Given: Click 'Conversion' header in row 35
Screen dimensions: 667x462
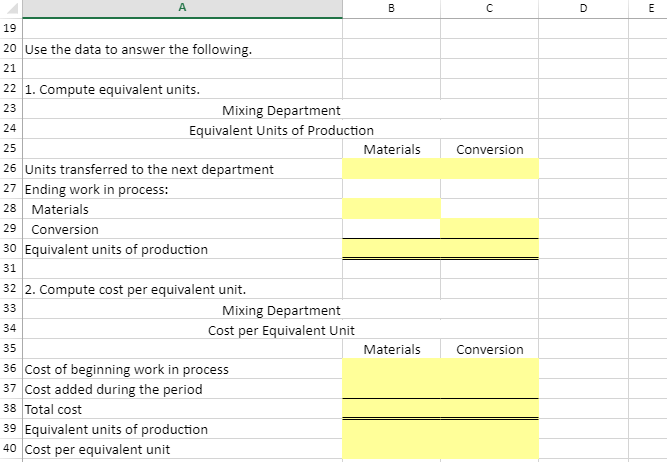Looking at the screenshot, I should tap(490, 349).
